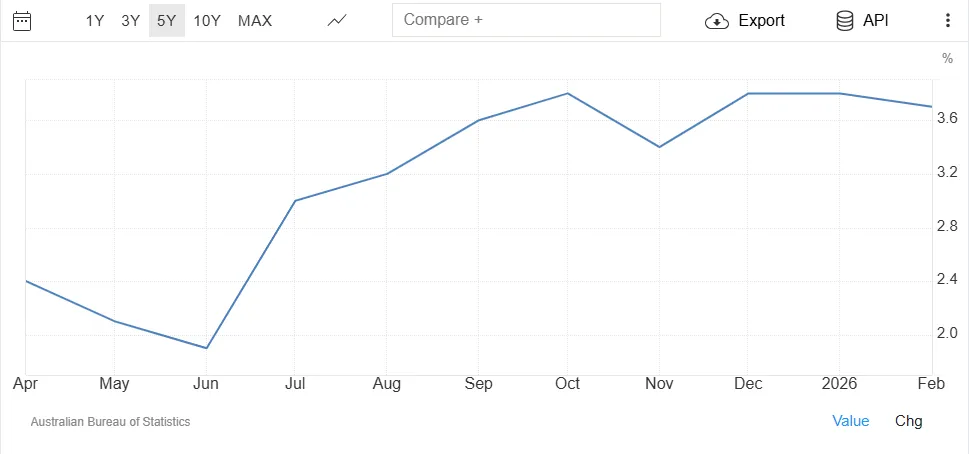Click the Export button label

761,21
